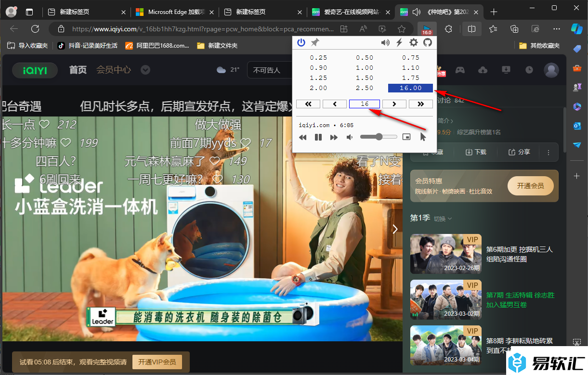Select the 0.25 speed preset
This screenshot has width=588, height=375.
(318, 58)
